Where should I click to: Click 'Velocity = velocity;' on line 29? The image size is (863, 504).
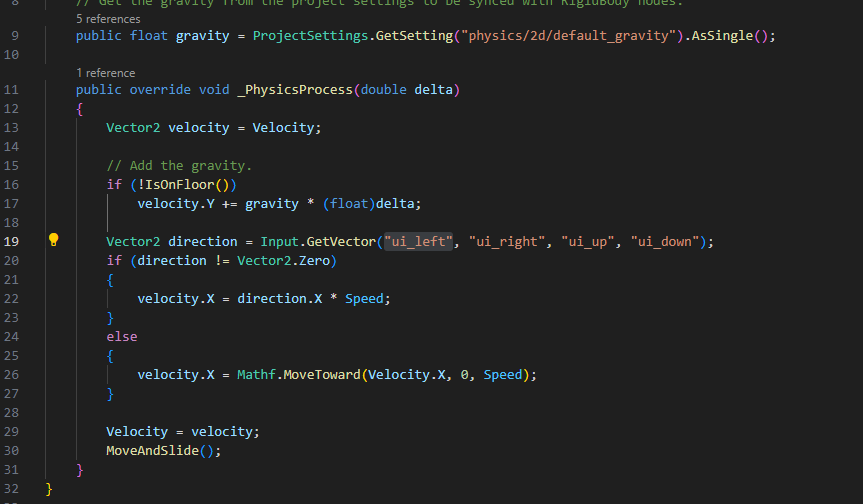point(183,432)
